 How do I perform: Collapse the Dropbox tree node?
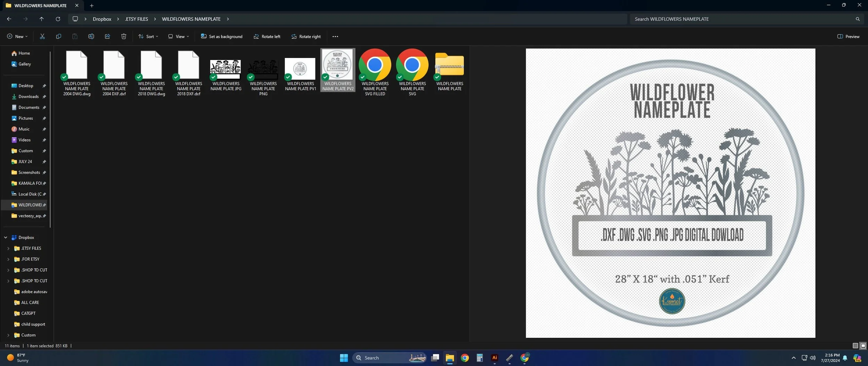tap(6, 238)
